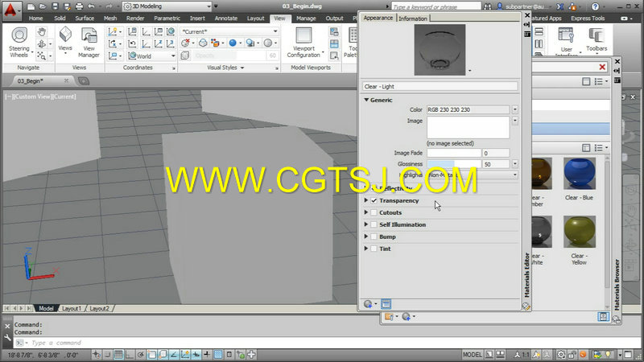Screen dimensions: 644x362
Task: Open the Insert ribbon tab
Action: point(197,18)
